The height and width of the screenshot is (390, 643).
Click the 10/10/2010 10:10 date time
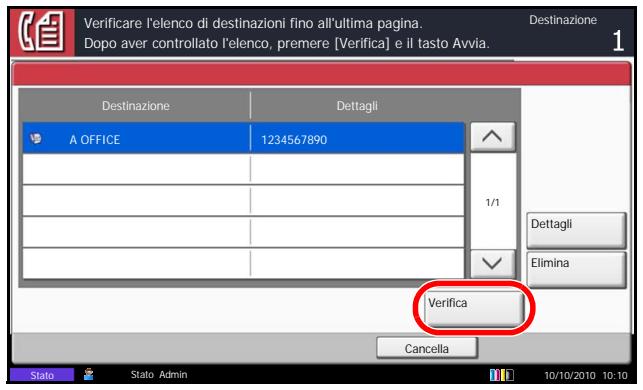click(x=586, y=375)
